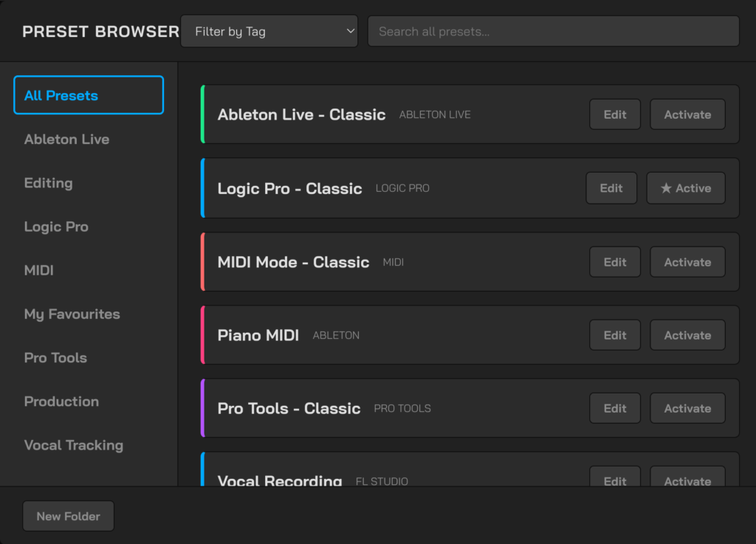This screenshot has height=544, width=756.
Task: Select the Vocal Tracking folder
Action: tap(73, 445)
